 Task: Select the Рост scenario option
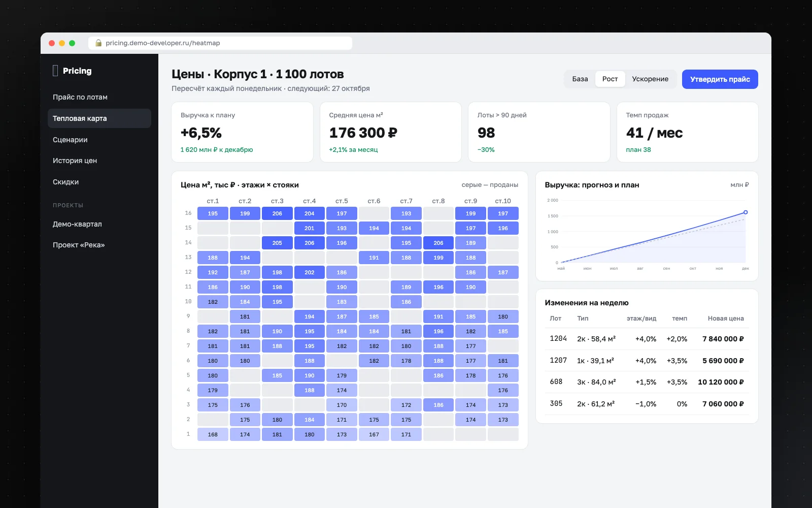point(610,79)
